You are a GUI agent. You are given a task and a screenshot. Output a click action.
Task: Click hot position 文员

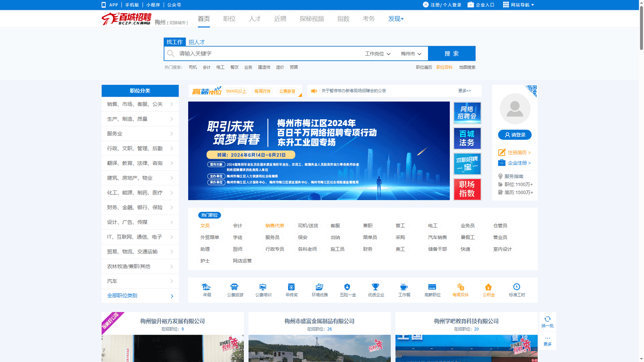tap(205, 226)
